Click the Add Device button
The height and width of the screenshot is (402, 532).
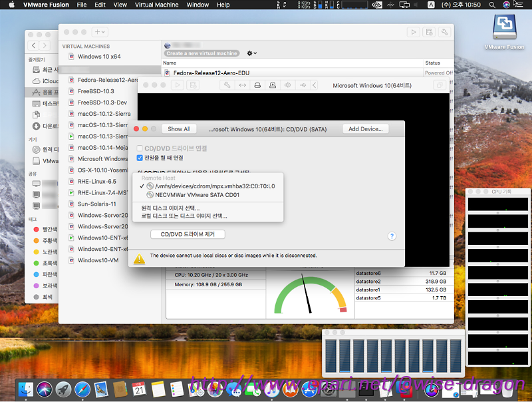point(366,129)
